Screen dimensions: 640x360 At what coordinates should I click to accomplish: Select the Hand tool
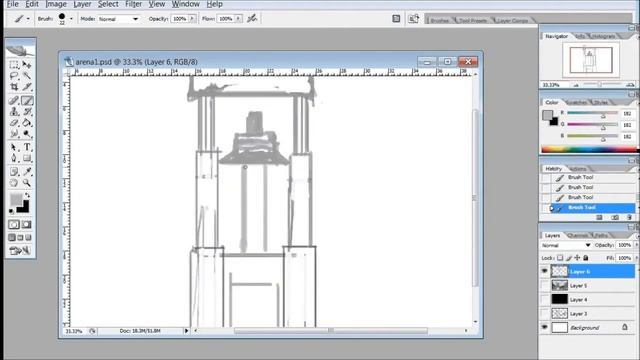point(14,183)
